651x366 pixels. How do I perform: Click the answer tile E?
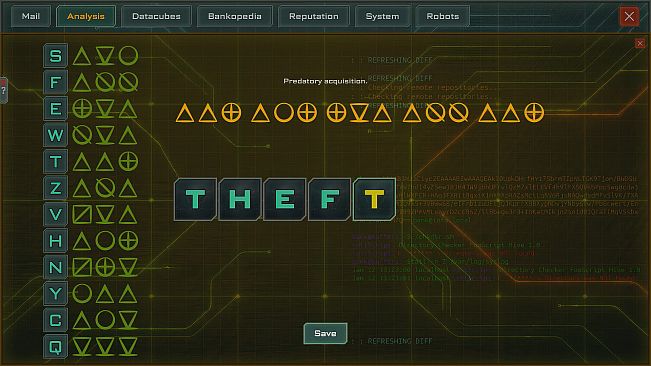coord(285,200)
